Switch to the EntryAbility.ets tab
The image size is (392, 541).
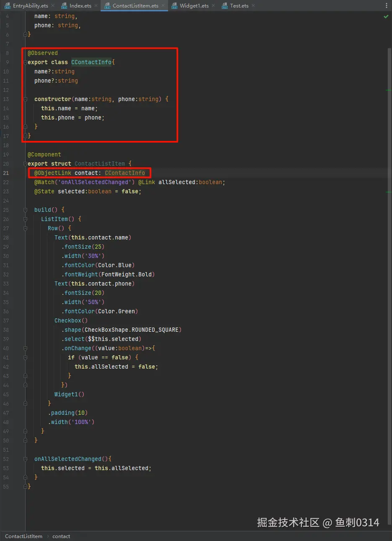[30, 6]
